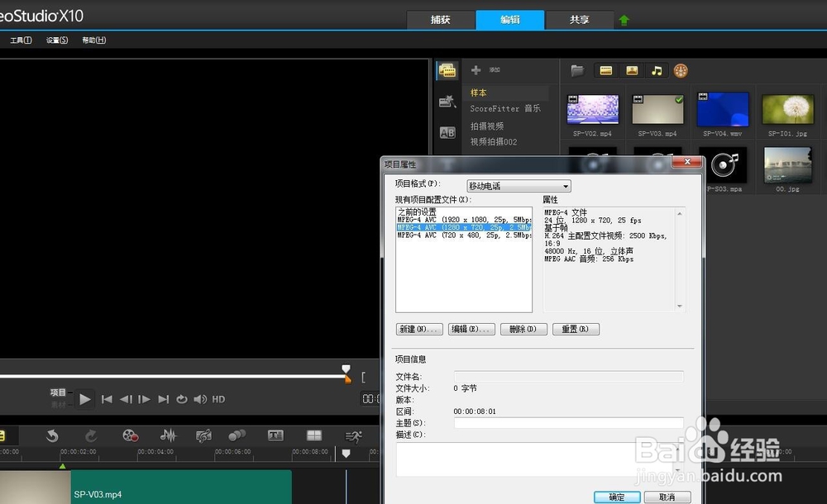Select profile MPEG-4 AVC 720 x 480
This screenshot has height=504, width=827.
(x=464, y=235)
